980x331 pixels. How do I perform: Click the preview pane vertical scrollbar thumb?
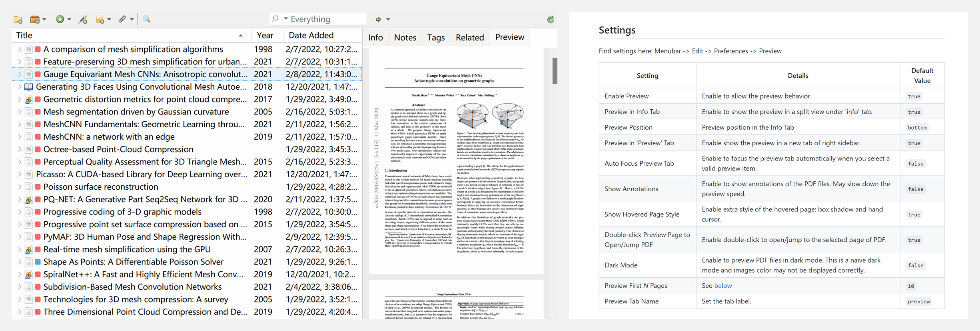(x=555, y=71)
